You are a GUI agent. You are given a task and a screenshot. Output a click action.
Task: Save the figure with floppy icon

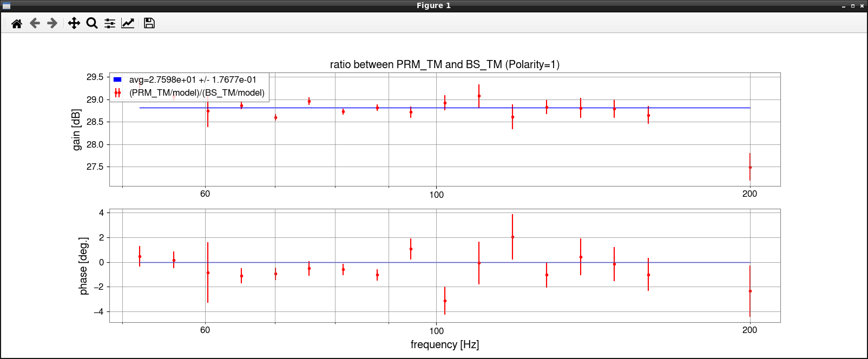(x=149, y=23)
